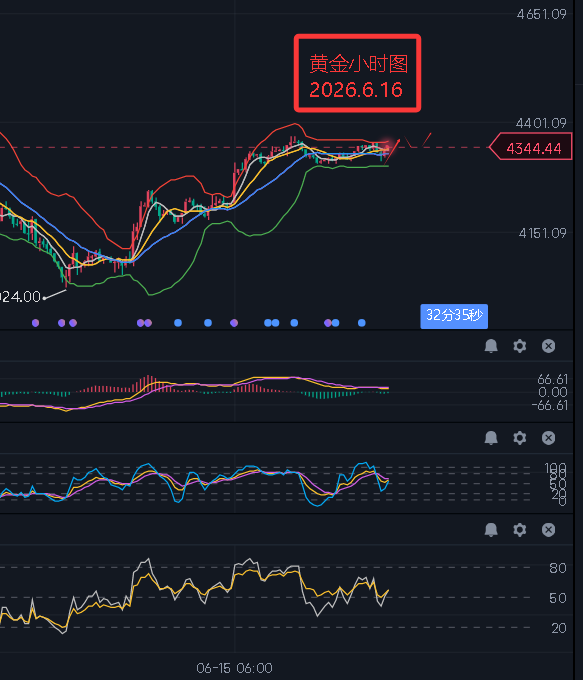Click the 4151.09 price axis label
This screenshot has width=583, height=680.
coord(542,233)
